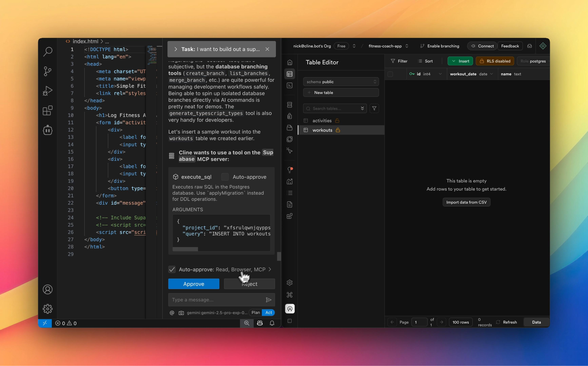Open the Extensions view icon
The image size is (588, 366).
pos(48,110)
